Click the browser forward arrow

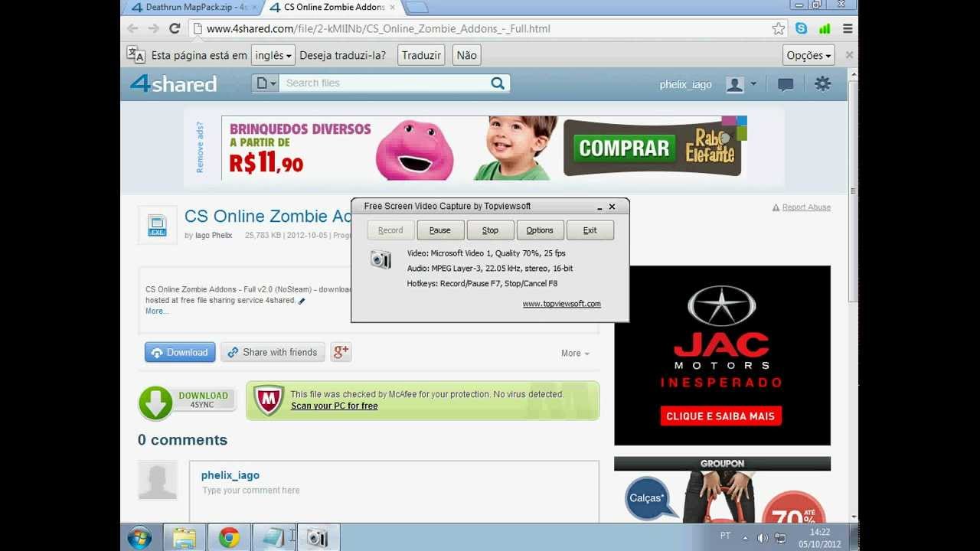pyautogui.click(x=153, y=29)
